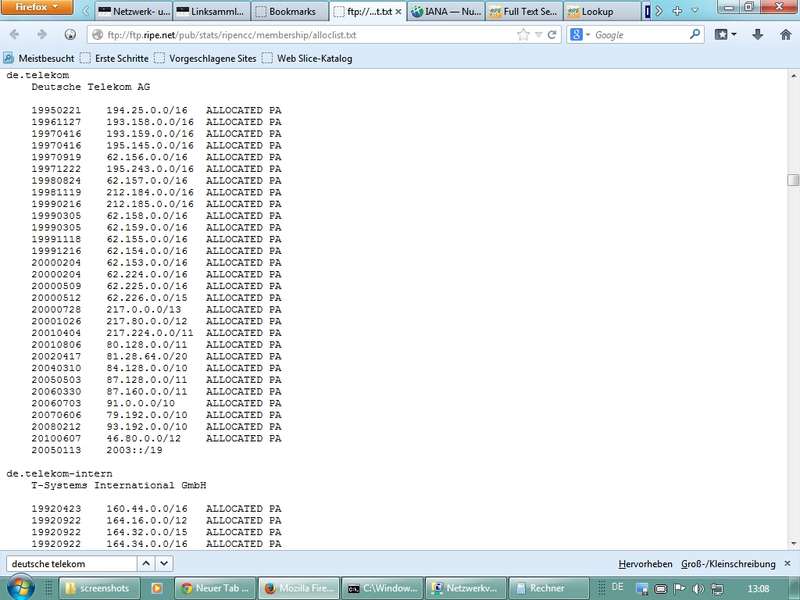Click the DE language indicator
Viewport: 800px width, 600px height.
(617, 587)
